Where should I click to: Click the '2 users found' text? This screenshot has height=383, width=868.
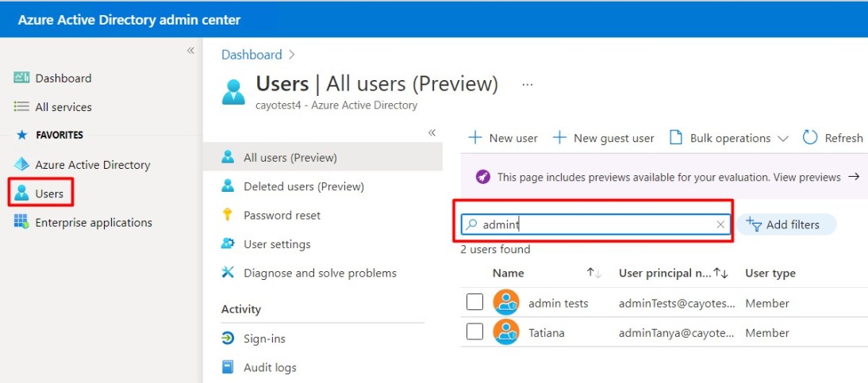(x=495, y=250)
